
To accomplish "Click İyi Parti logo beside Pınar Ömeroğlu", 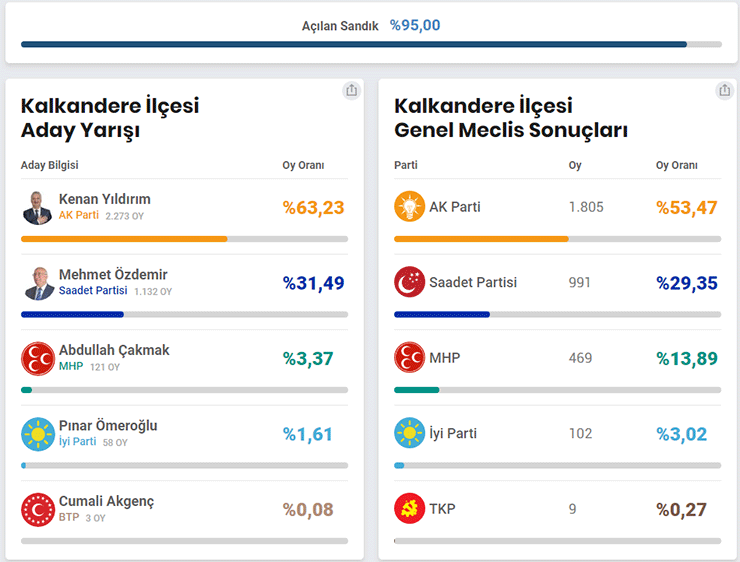I will click(x=38, y=434).
